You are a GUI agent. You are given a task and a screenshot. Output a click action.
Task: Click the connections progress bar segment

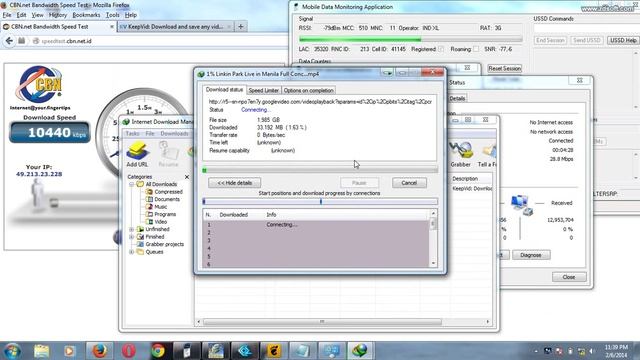point(320,201)
